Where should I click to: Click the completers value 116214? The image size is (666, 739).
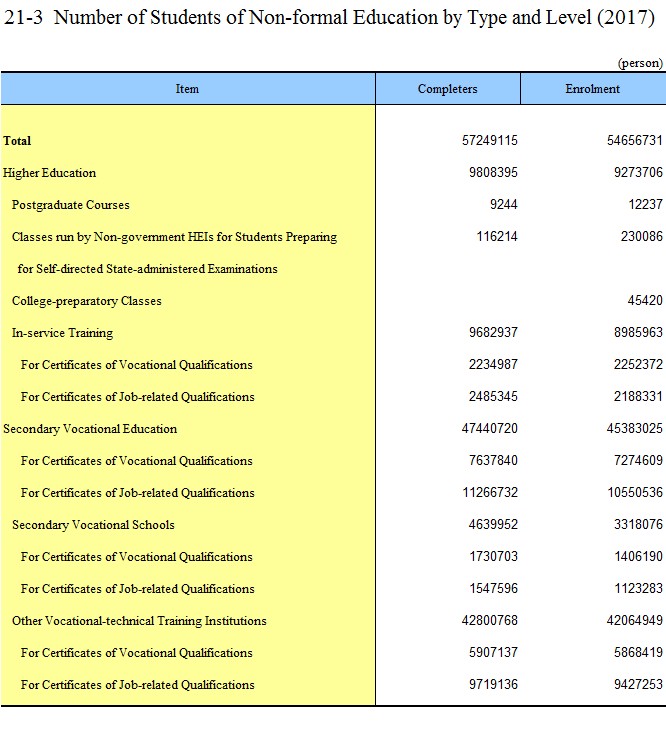click(497, 237)
